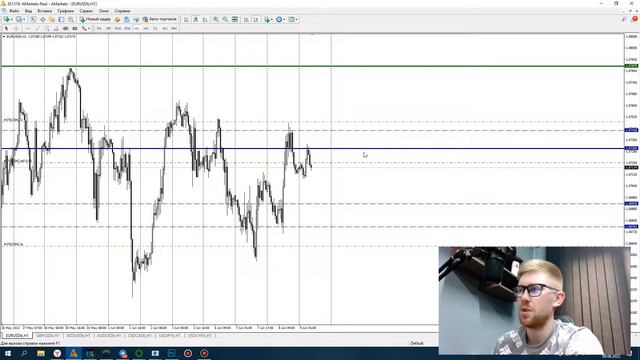Viewport: 640px width, 360px height.
Task: Toggle the Data Window icon
Action: 42,19
